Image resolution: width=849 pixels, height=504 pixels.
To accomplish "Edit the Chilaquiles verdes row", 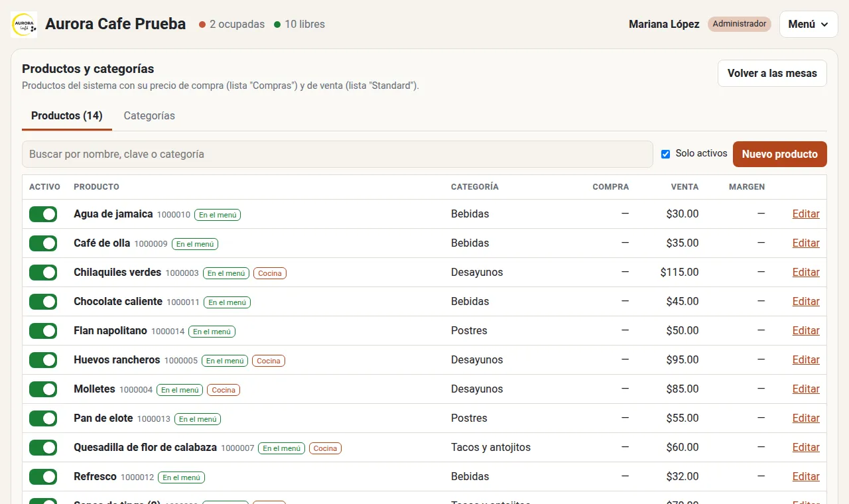I will pyautogui.click(x=806, y=273).
